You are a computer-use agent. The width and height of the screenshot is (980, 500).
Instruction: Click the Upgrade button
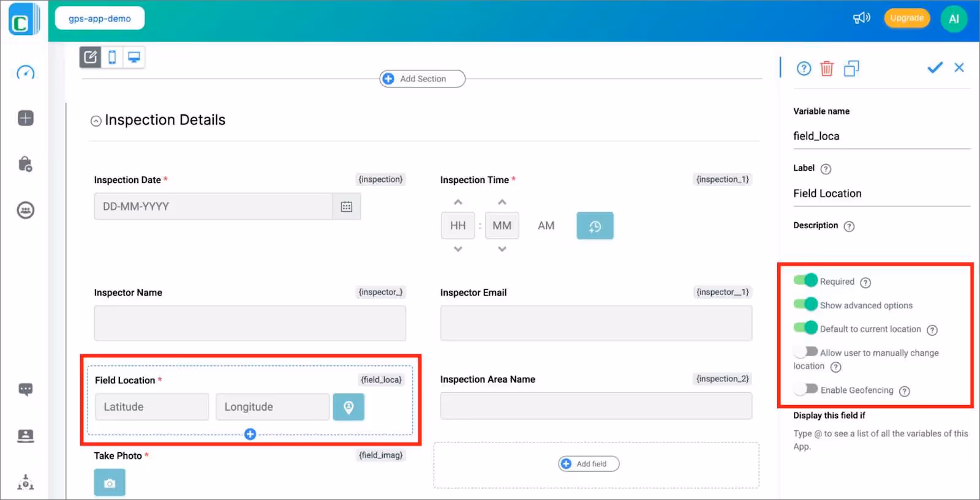[x=907, y=18]
